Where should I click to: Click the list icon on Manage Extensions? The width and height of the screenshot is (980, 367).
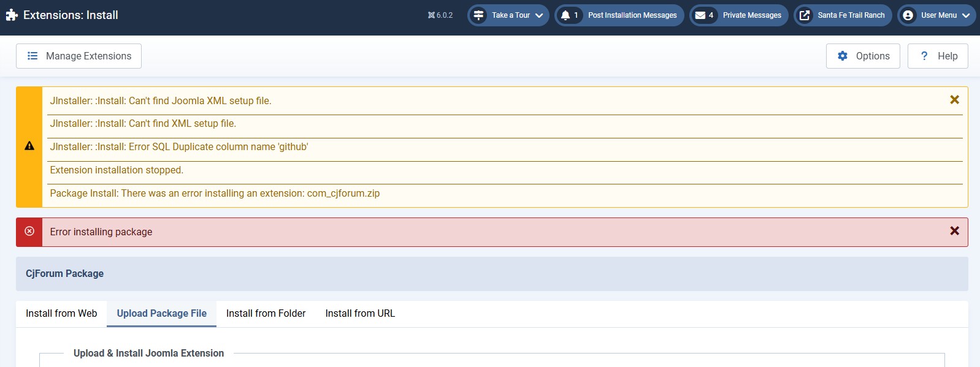point(33,56)
